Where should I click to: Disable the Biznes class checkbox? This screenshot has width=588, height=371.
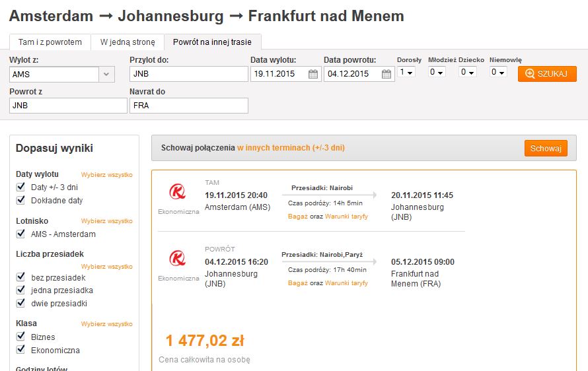point(21,336)
